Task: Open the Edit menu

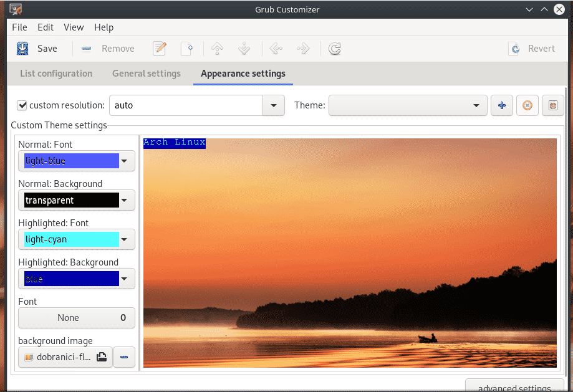Action: (x=46, y=27)
